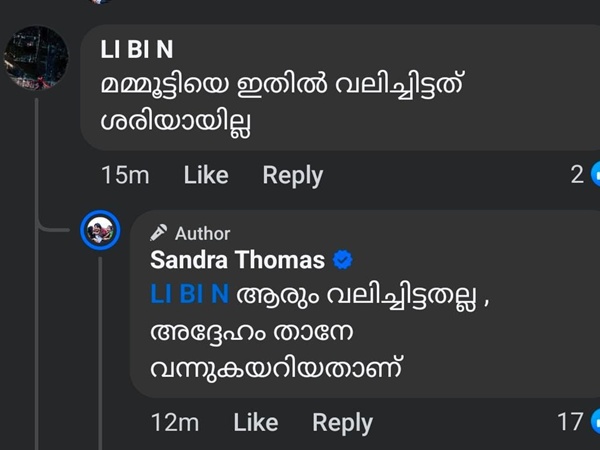Reply to Sandra Thomas's comment
Screen dimensions: 600x450
tap(342, 422)
